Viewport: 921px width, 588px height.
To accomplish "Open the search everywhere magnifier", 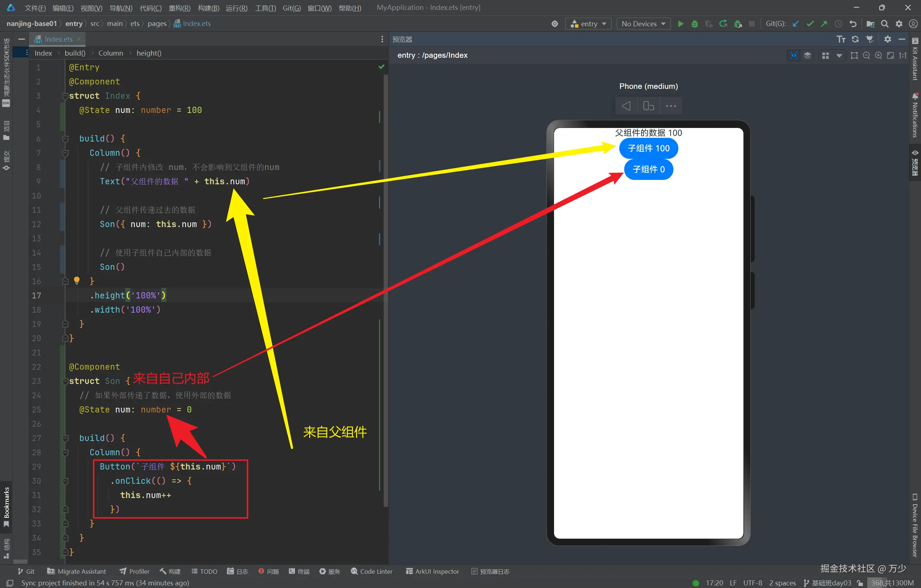I will (885, 24).
